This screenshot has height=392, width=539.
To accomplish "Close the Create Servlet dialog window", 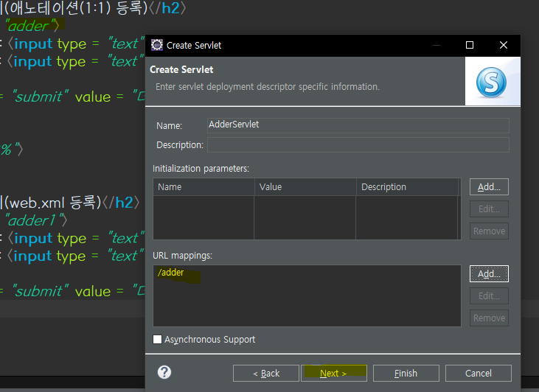I will pos(504,45).
